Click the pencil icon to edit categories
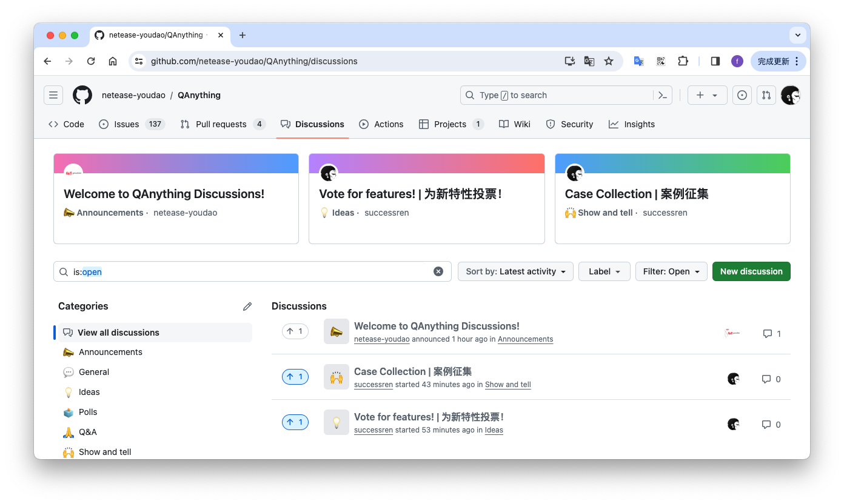This screenshot has width=844, height=504. [x=247, y=307]
